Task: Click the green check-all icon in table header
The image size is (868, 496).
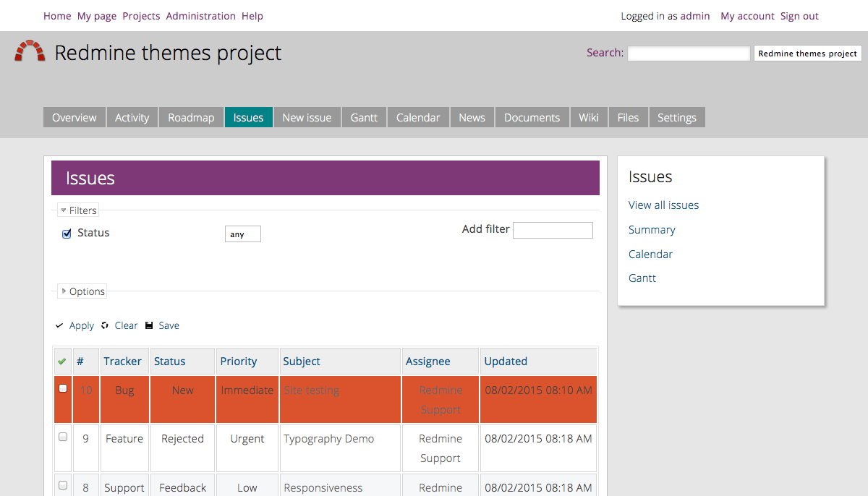Action: [x=61, y=362]
